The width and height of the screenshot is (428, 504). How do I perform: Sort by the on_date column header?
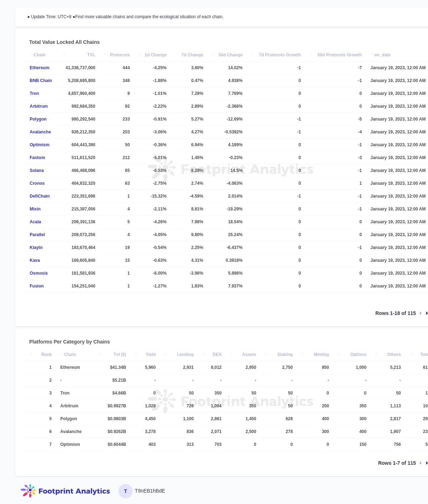(x=382, y=55)
